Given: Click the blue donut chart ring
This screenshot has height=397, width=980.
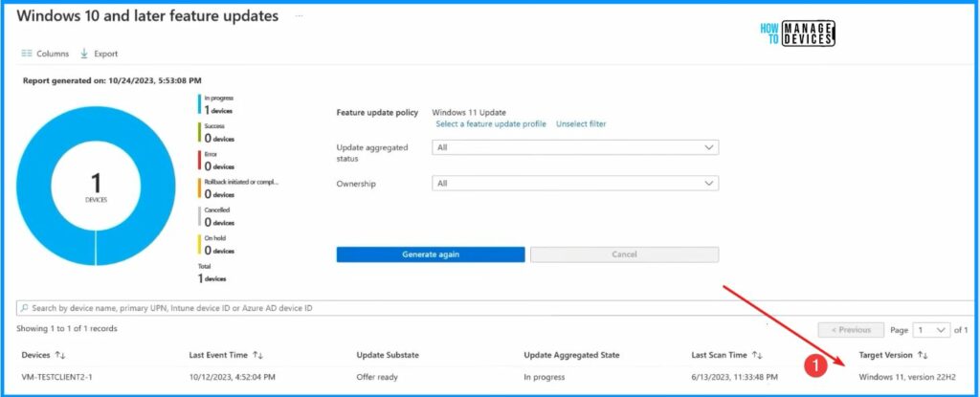Looking at the screenshot, I should tap(34, 186).
